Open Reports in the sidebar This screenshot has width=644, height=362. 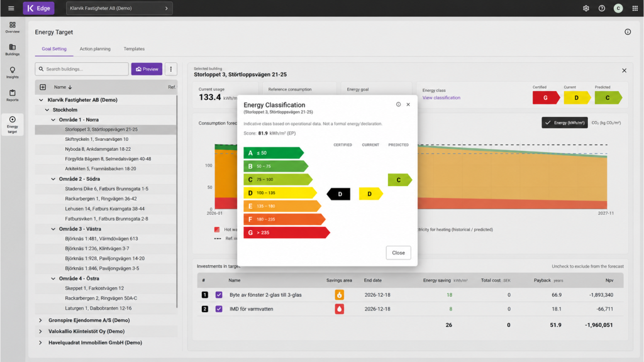click(13, 96)
